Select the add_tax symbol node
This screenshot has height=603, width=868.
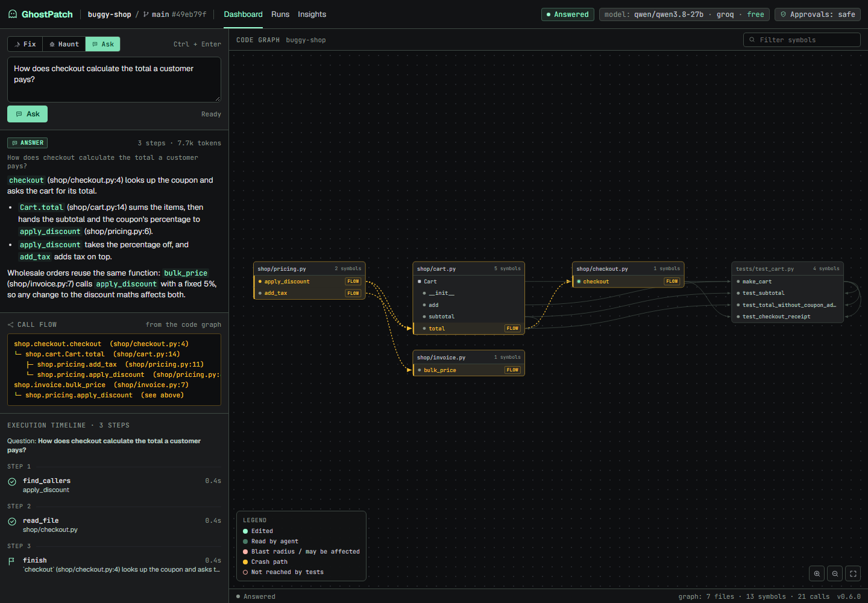(x=309, y=293)
